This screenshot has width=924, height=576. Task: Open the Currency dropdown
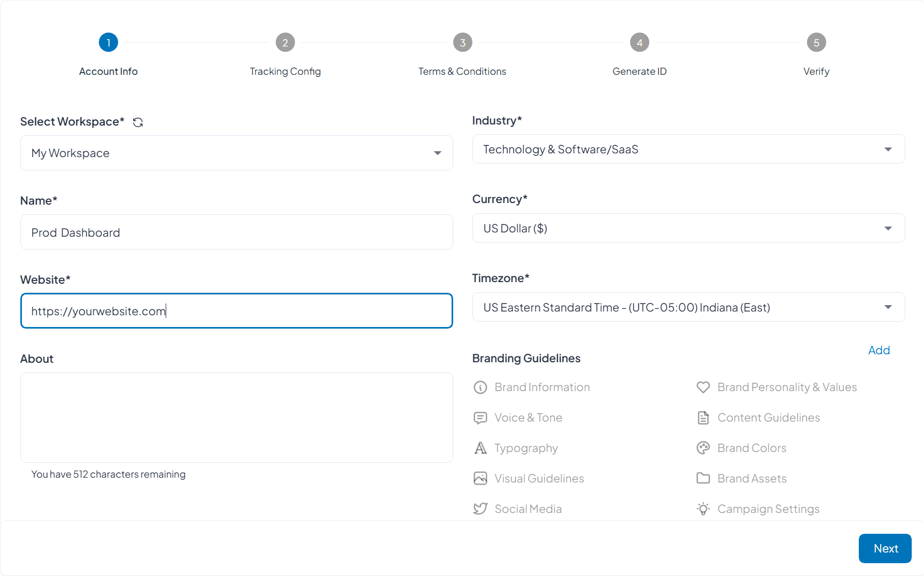[x=688, y=229]
